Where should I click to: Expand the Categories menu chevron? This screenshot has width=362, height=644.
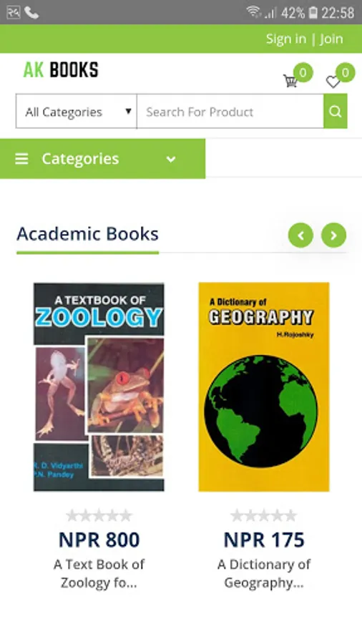tap(171, 160)
